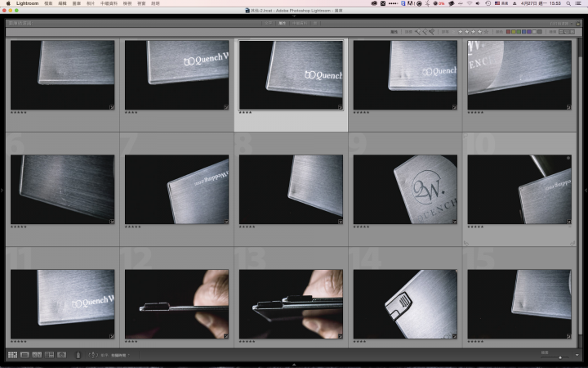Expand the right panel with the edge arrow
Viewport: 588px width, 368px height.
click(x=586, y=191)
